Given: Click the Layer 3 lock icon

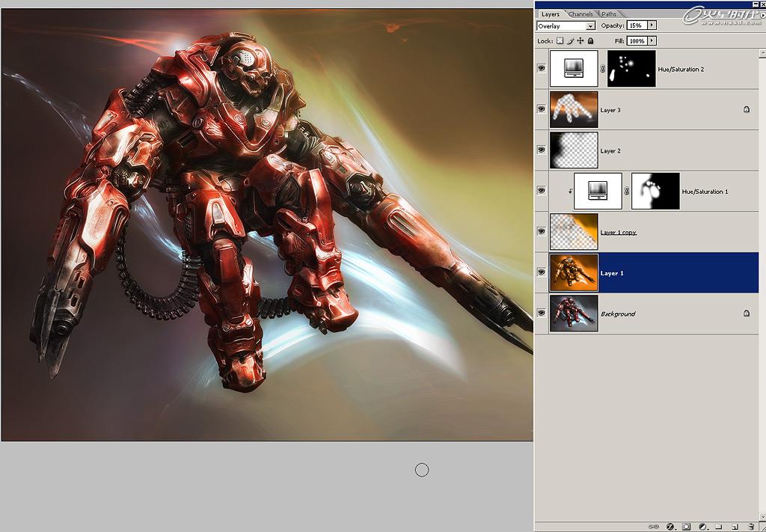Looking at the screenshot, I should click(x=747, y=109).
